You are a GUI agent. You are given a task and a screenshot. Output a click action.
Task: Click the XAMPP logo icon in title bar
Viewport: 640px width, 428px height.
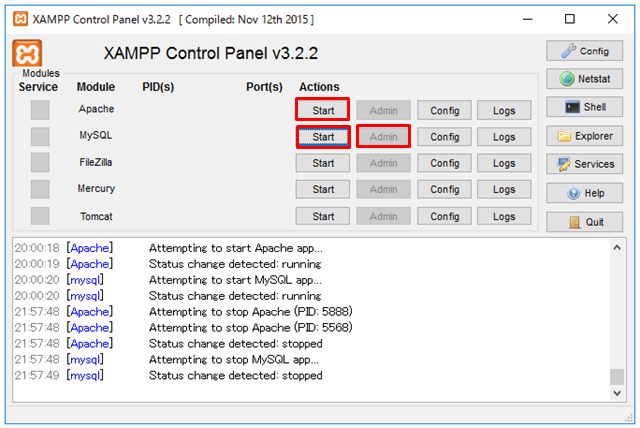coord(20,19)
